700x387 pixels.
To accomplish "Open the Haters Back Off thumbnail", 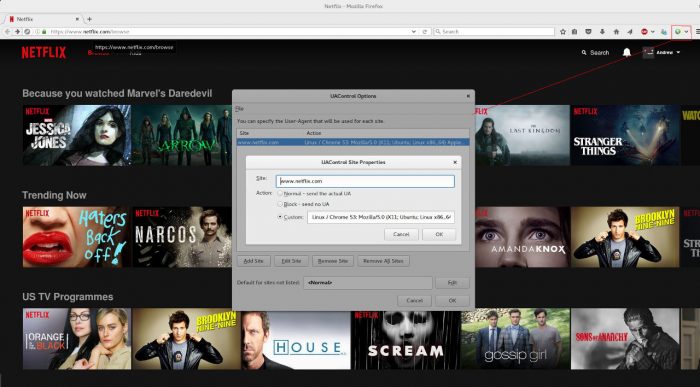I will [x=77, y=237].
